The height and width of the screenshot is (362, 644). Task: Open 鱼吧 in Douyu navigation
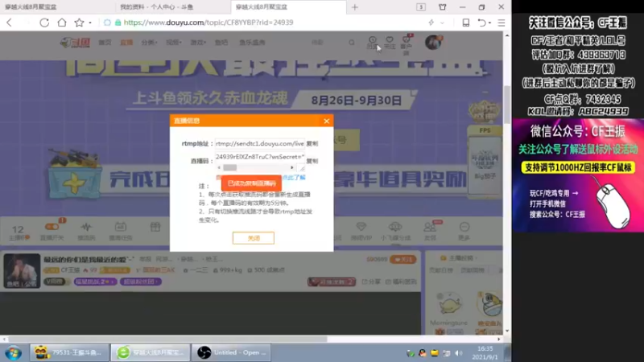pos(221,43)
